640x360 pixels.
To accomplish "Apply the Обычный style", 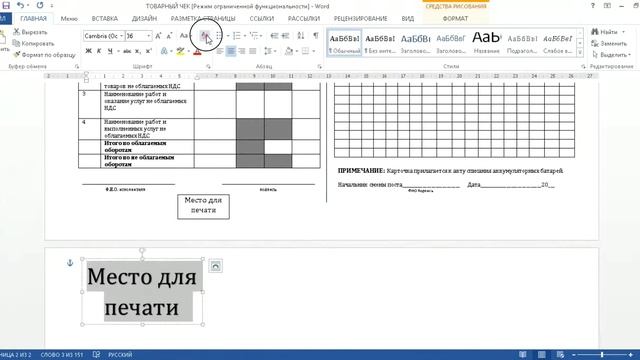I will 344,42.
